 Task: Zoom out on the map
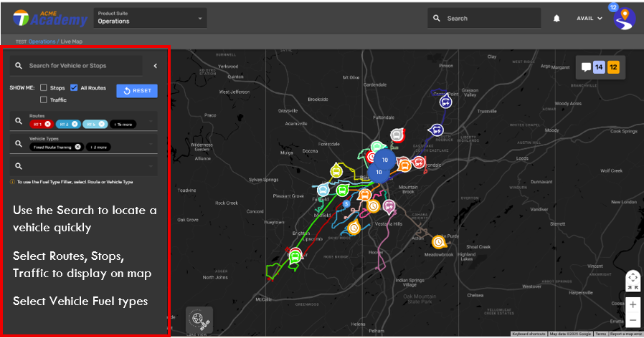633,320
